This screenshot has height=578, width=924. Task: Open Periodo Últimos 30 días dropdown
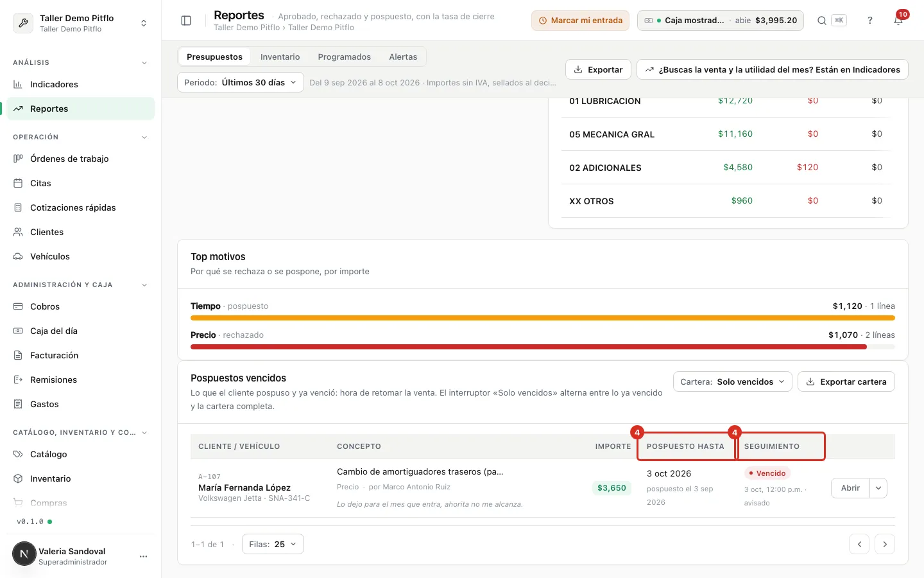pos(241,82)
